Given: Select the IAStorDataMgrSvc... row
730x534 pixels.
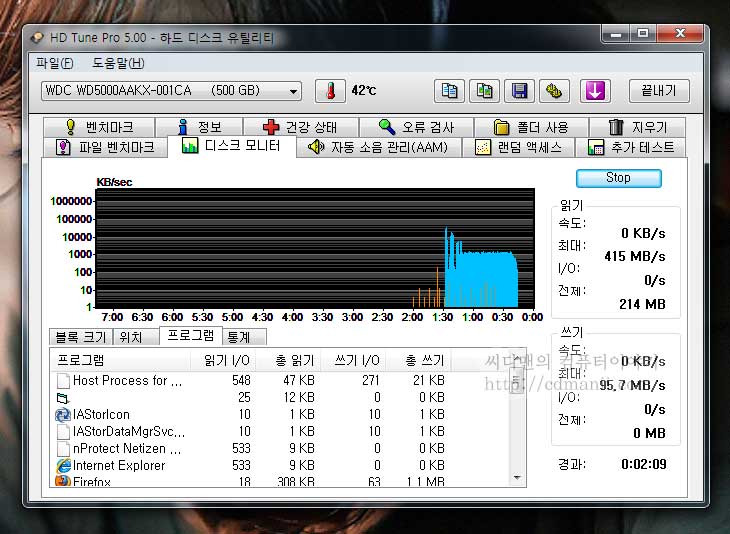Looking at the screenshot, I should pyautogui.click(x=279, y=432).
